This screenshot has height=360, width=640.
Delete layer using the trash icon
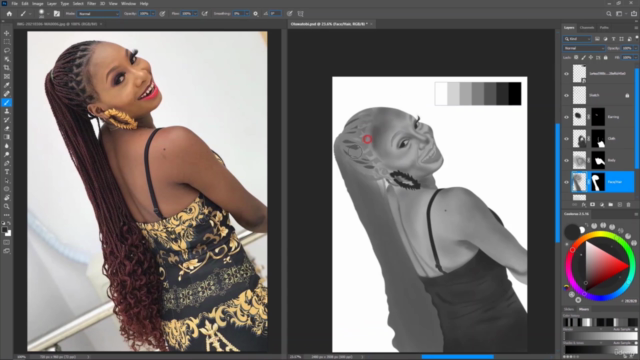point(629,204)
